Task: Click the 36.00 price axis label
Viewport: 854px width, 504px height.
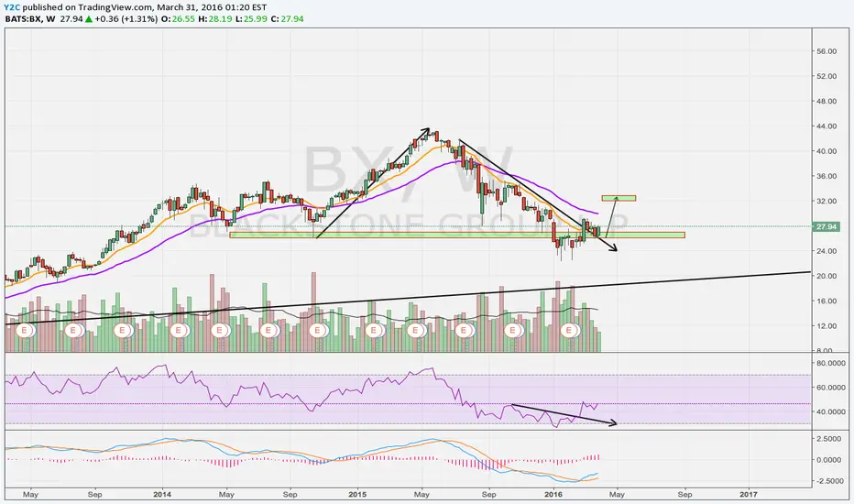Action: (x=827, y=176)
